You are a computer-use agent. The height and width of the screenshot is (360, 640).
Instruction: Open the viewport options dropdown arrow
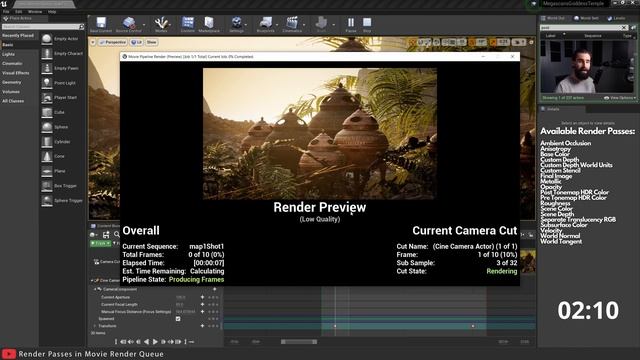pos(93,42)
